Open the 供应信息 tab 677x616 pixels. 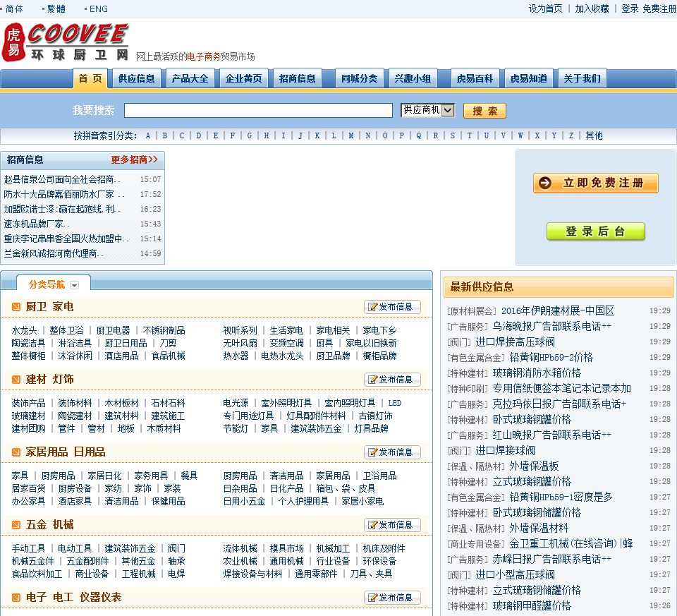coord(136,78)
